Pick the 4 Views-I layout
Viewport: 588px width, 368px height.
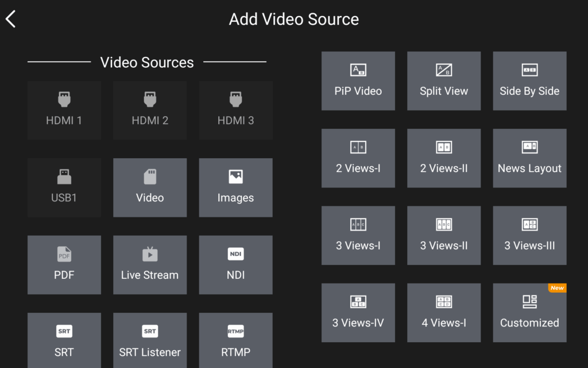coord(444,312)
